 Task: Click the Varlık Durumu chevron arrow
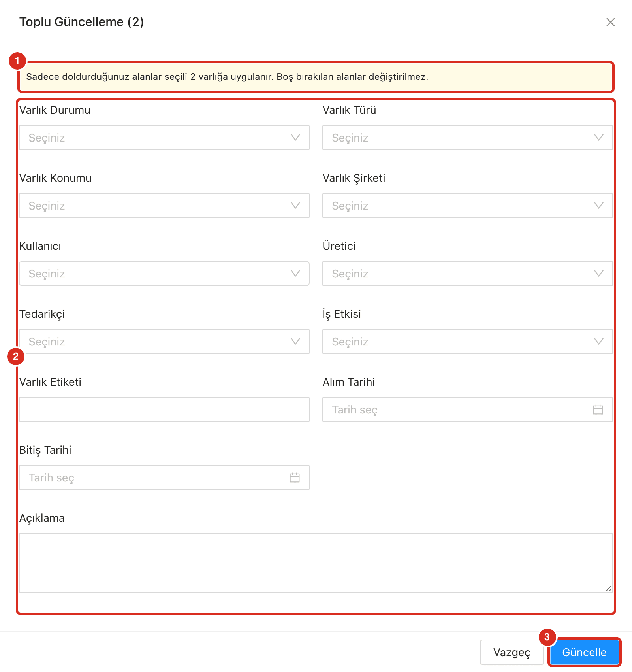[295, 138]
